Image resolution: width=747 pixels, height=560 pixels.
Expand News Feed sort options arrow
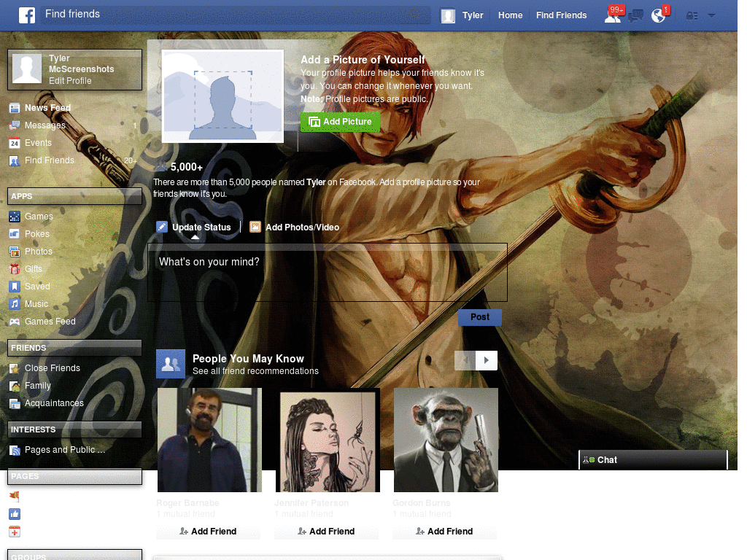click(134, 108)
